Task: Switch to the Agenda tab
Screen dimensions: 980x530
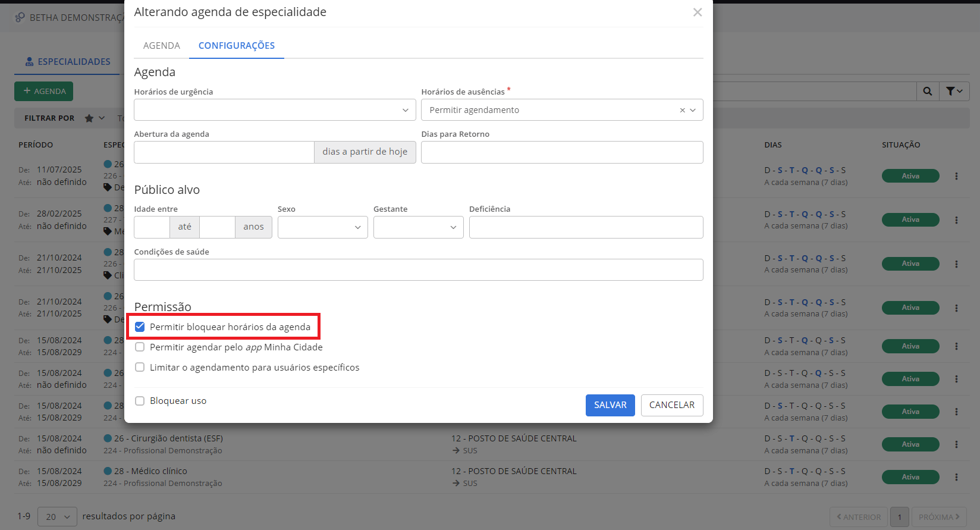Action: [x=161, y=46]
